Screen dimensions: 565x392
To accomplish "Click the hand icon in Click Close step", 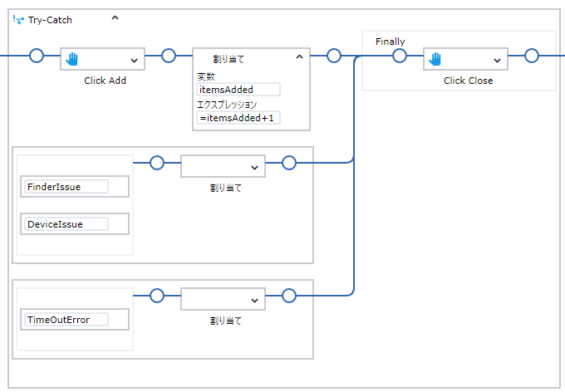I will click(437, 59).
